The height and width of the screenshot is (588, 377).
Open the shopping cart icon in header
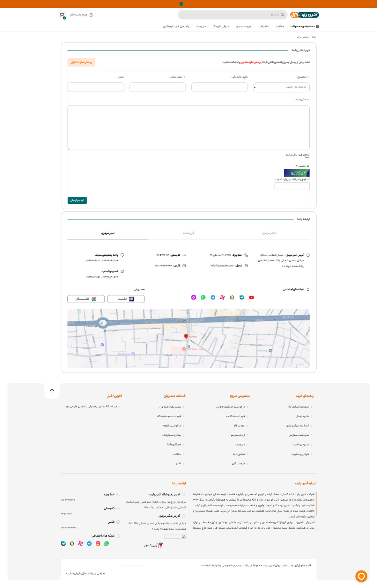[62, 15]
